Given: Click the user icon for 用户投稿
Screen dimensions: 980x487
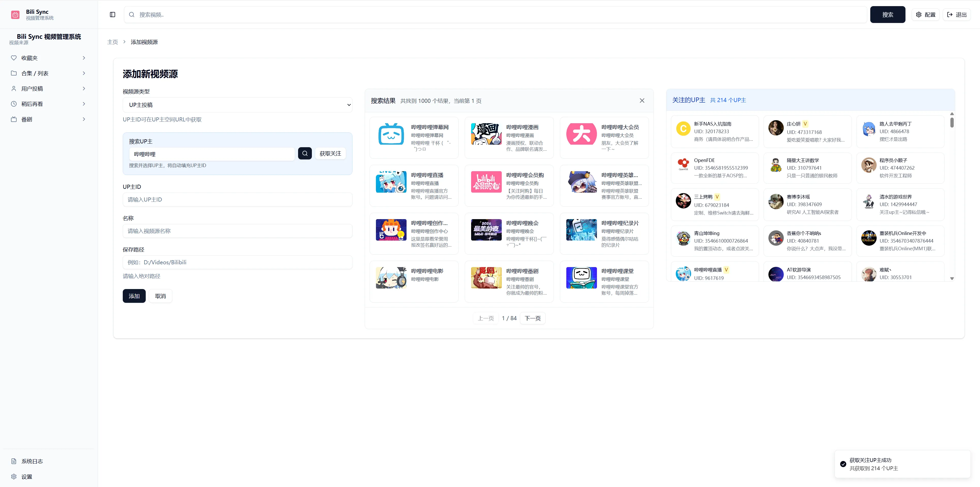Looking at the screenshot, I should tap(14, 89).
